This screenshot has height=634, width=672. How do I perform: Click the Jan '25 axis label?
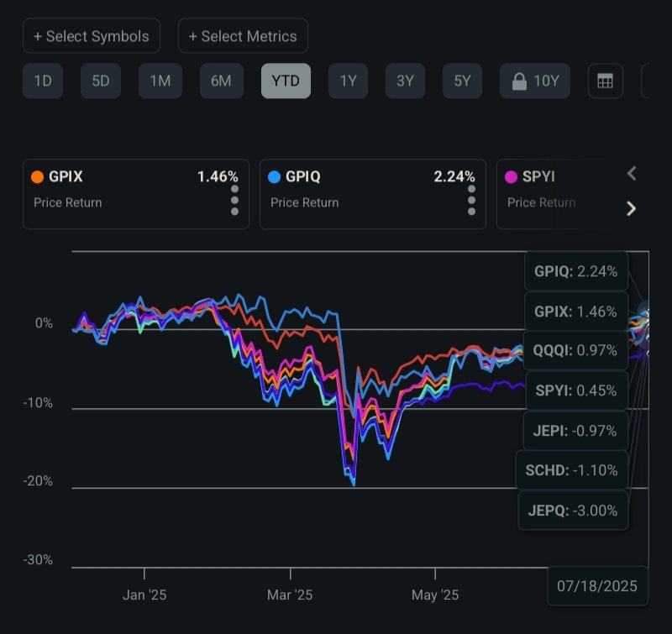coord(144,595)
